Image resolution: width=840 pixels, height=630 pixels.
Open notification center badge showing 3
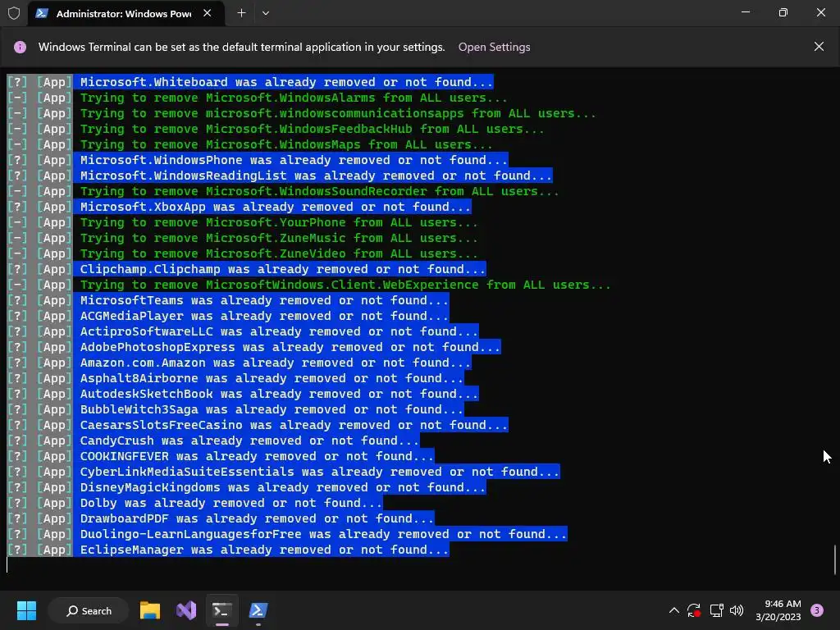(x=816, y=610)
